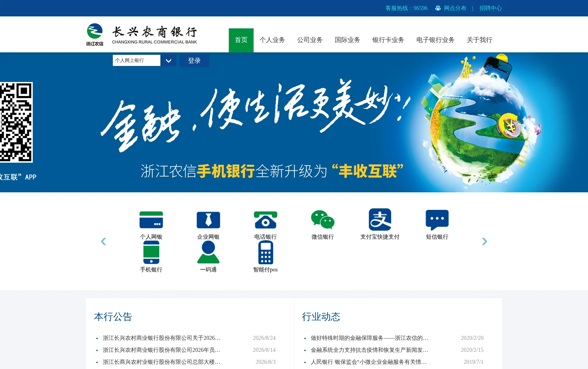
Task: Click the 招聘中心 link
Action: click(491, 8)
